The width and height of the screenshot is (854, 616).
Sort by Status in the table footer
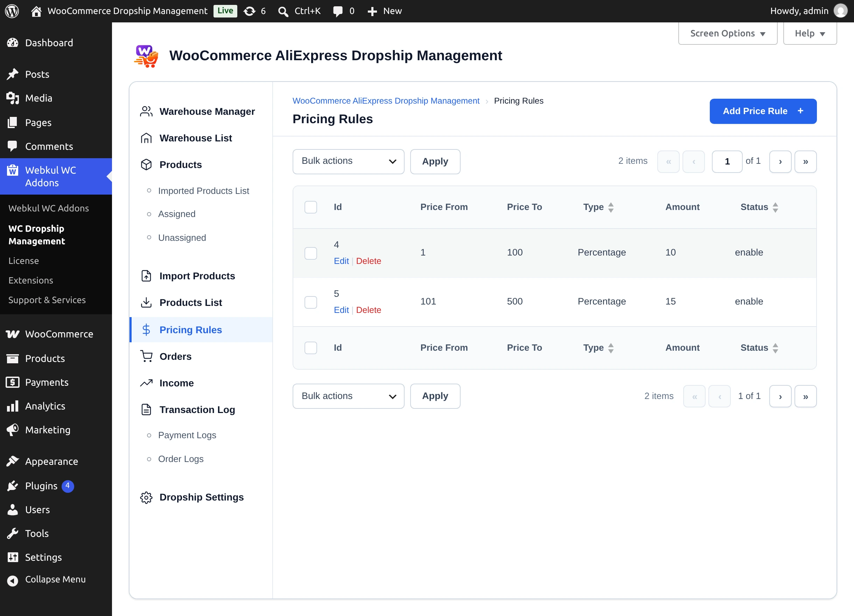pos(759,348)
